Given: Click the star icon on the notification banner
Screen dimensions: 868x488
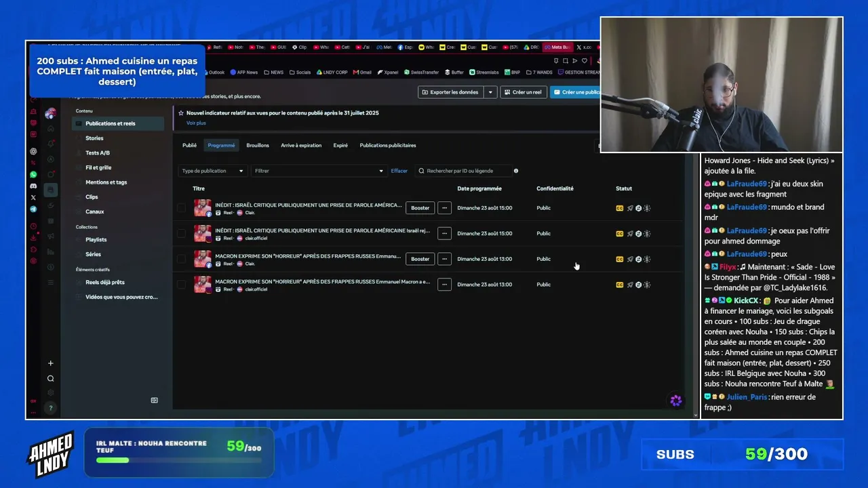Looking at the screenshot, I should [x=181, y=113].
